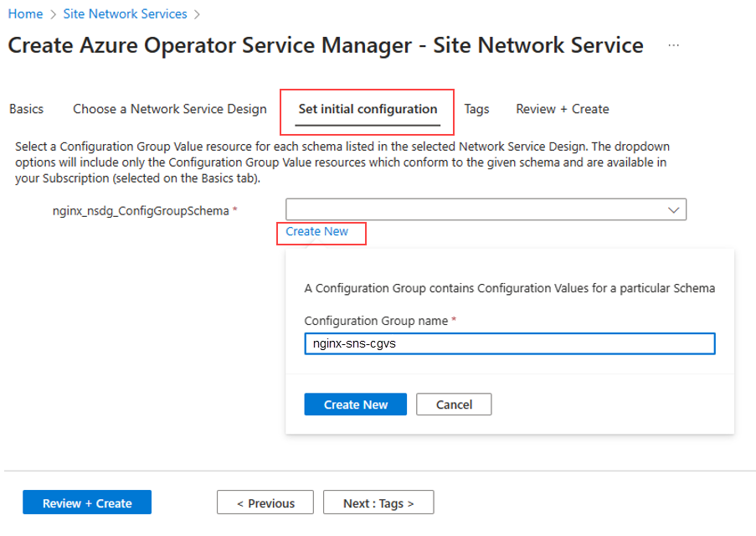Open the ellipsis menu beside the page title
The width and height of the screenshot is (756, 536).
[x=674, y=45]
